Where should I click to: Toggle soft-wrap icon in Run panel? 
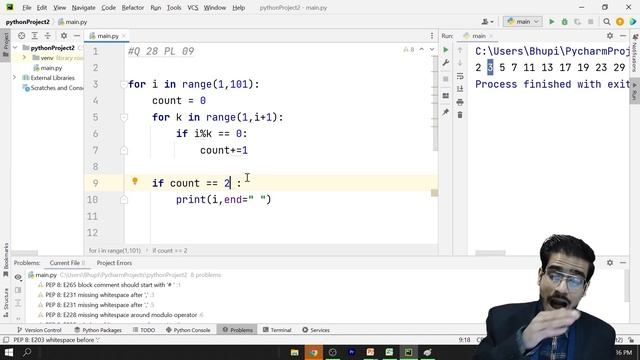pos(460,76)
